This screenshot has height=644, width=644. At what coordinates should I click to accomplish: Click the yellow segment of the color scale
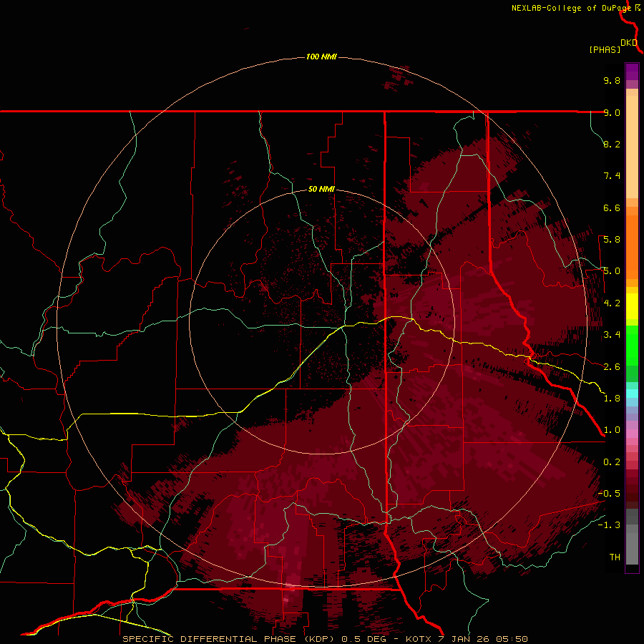pyautogui.click(x=632, y=306)
